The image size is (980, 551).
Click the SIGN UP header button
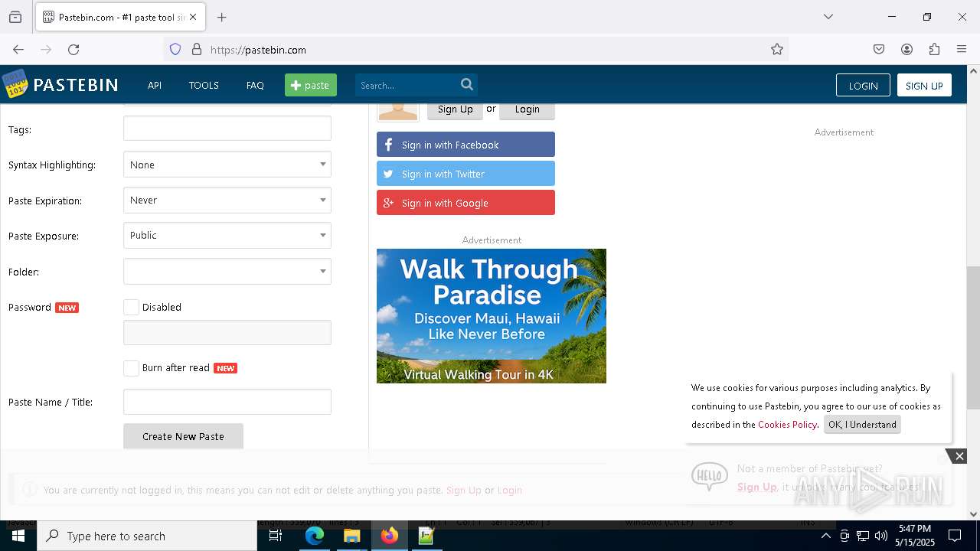tap(924, 85)
